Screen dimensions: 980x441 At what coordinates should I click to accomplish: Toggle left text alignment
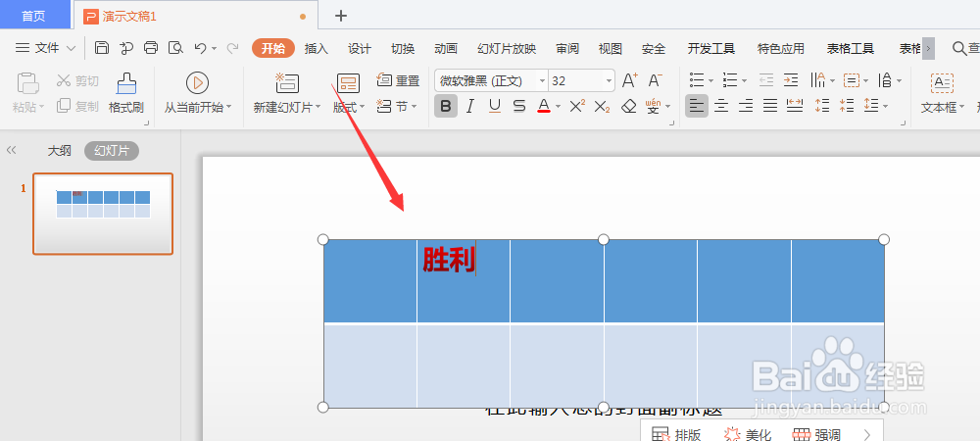(x=697, y=106)
